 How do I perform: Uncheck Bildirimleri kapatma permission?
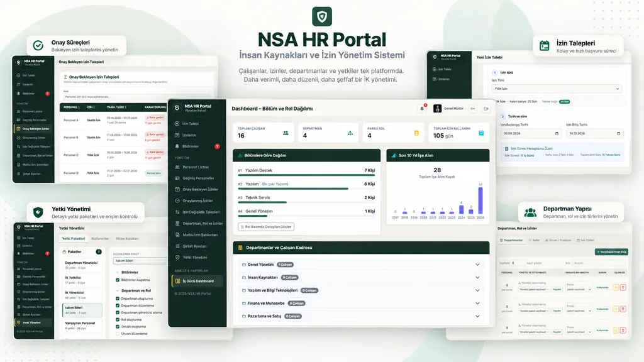(x=118, y=280)
